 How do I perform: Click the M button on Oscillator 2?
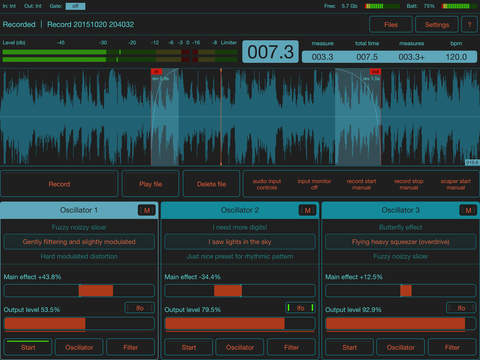[308, 210]
